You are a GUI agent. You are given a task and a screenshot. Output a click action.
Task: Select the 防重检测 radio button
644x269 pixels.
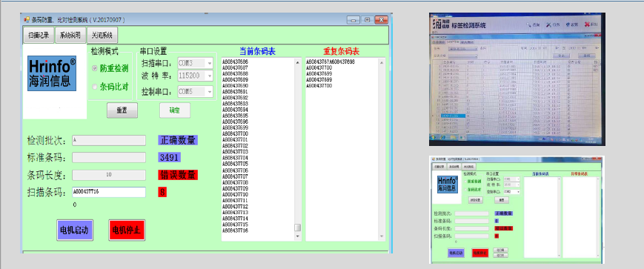click(95, 69)
